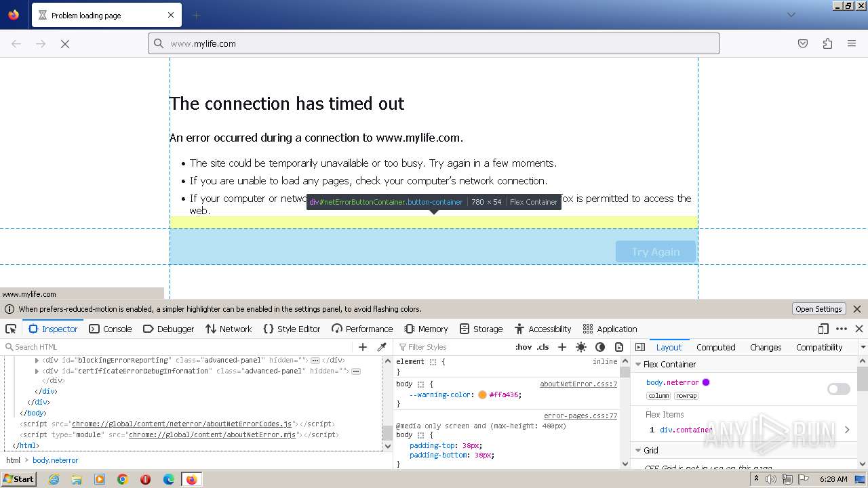Switch to the Debugger tab

coord(168,329)
